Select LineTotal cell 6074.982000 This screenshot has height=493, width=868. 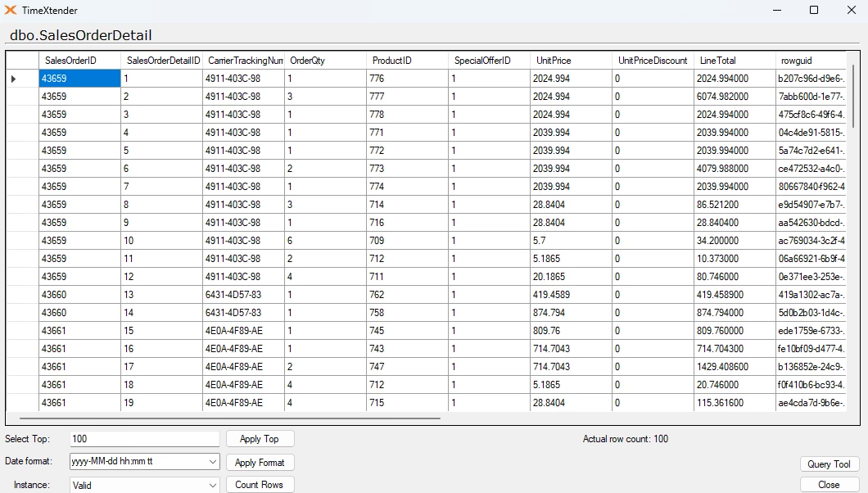point(735,97)
